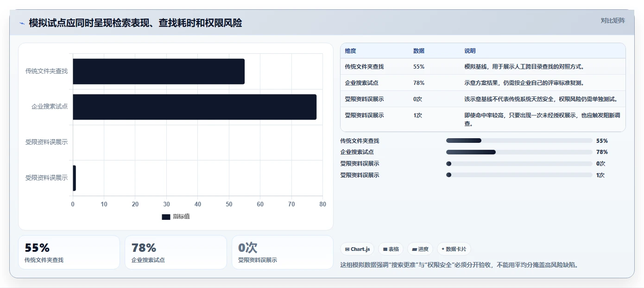644x288 pixels.
Task: Open the 进度 tag chip
Action: (420, 249)
